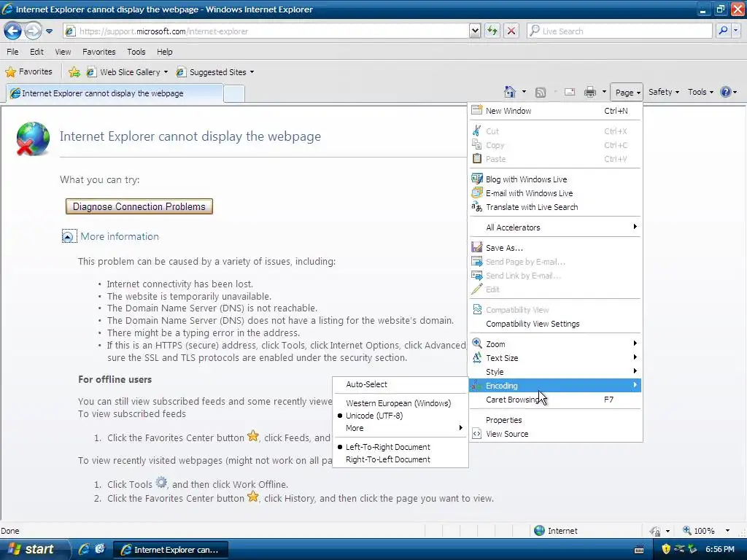This screenshot has height=560, width=747.
Task: Click the Read Mail icon
Action: [x=570, y=93]
